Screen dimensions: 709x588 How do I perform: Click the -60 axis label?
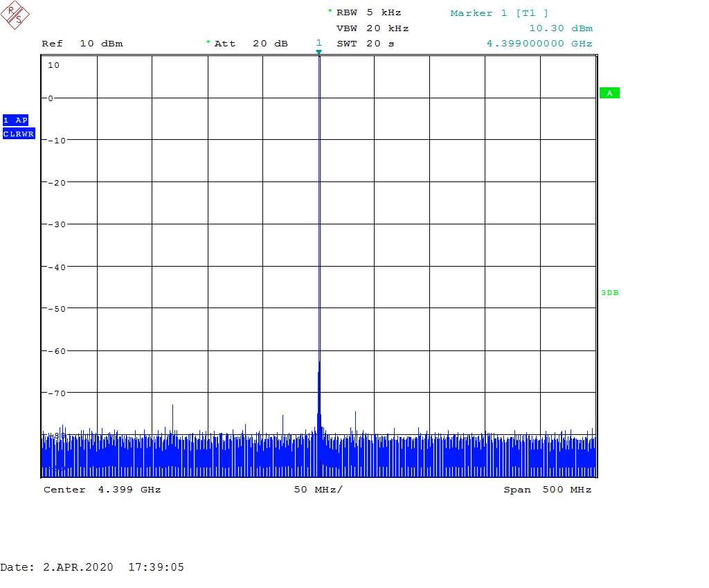point(57,351)
